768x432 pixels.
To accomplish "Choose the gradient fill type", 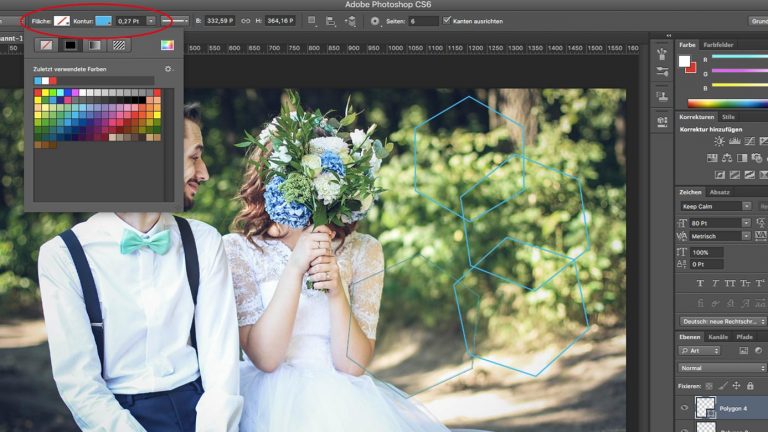I will click(x=95, y=45).
